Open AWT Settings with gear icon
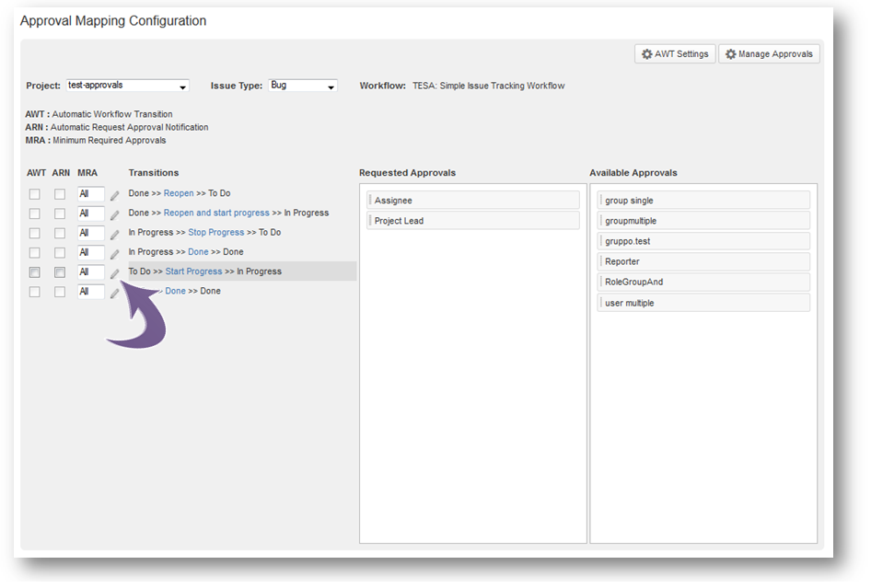The height and width of the screenshot is (588, 871). (x=675, y=54)
